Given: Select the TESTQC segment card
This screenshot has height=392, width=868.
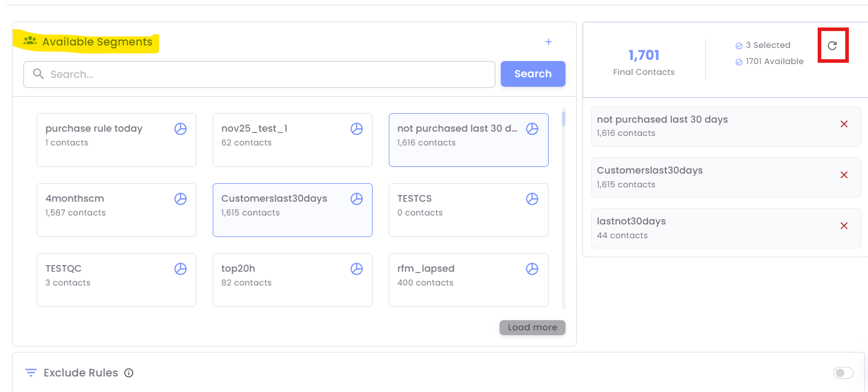Looking at the screenshot, I should point(108,279).
